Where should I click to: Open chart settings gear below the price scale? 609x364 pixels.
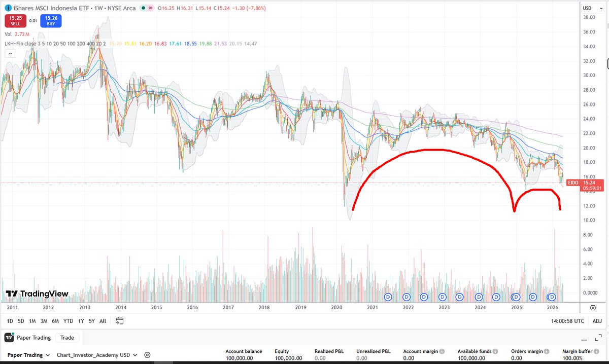point(593,308)
